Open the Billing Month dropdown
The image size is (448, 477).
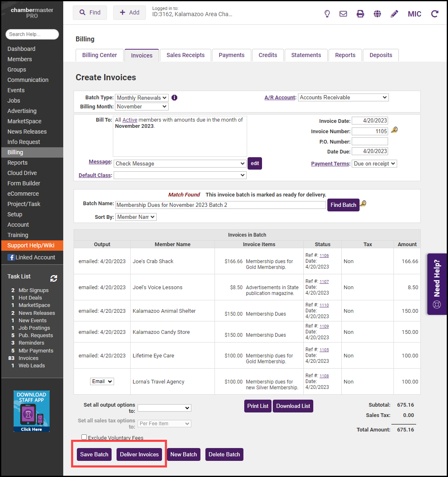click(141, 107)
